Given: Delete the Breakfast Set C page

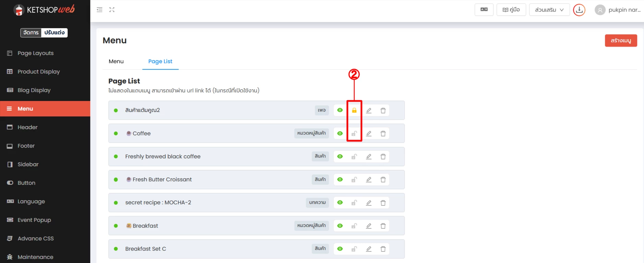Looking at the screenshot, I should tap(383, 249).
